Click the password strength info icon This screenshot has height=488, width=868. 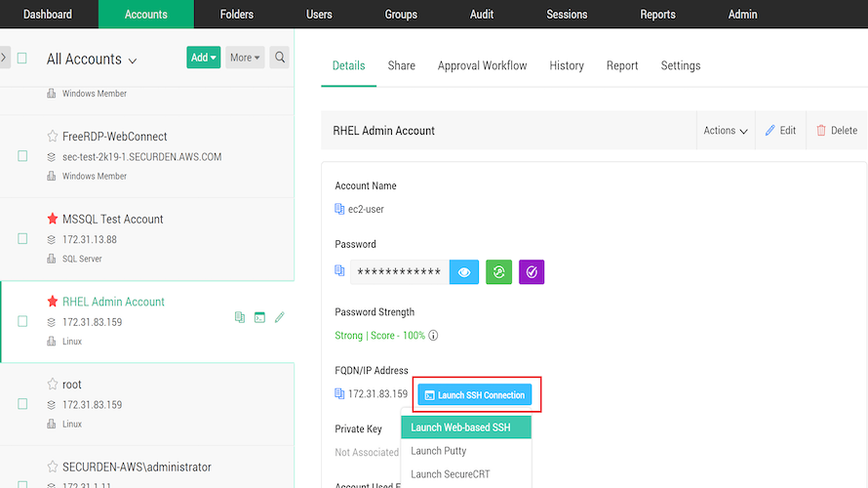pos(433,336)
